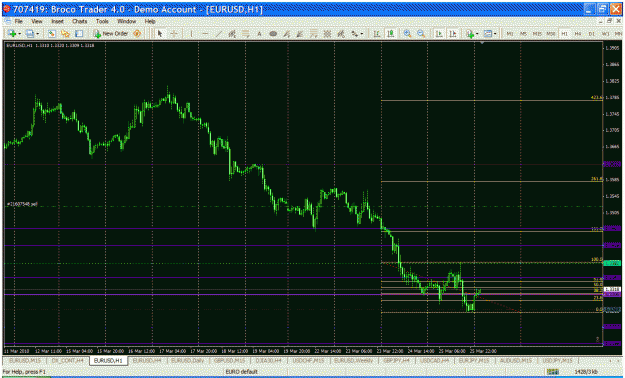Open the Templates icon
Image resolution: width=625 pixels, height=378 pixels.
click(487, 34)
